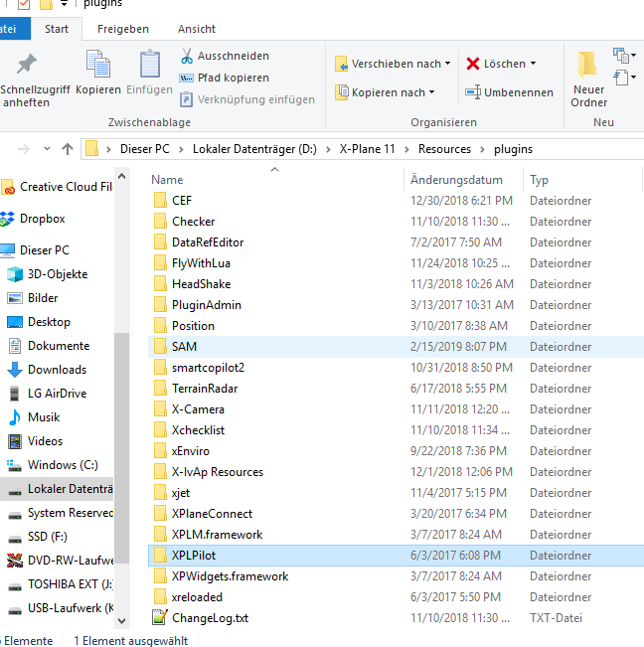Toggle the properties checkbox in the title bar
Image resolution: width=644 pixels, height=647 pixels.
click(x=24, y=5)
